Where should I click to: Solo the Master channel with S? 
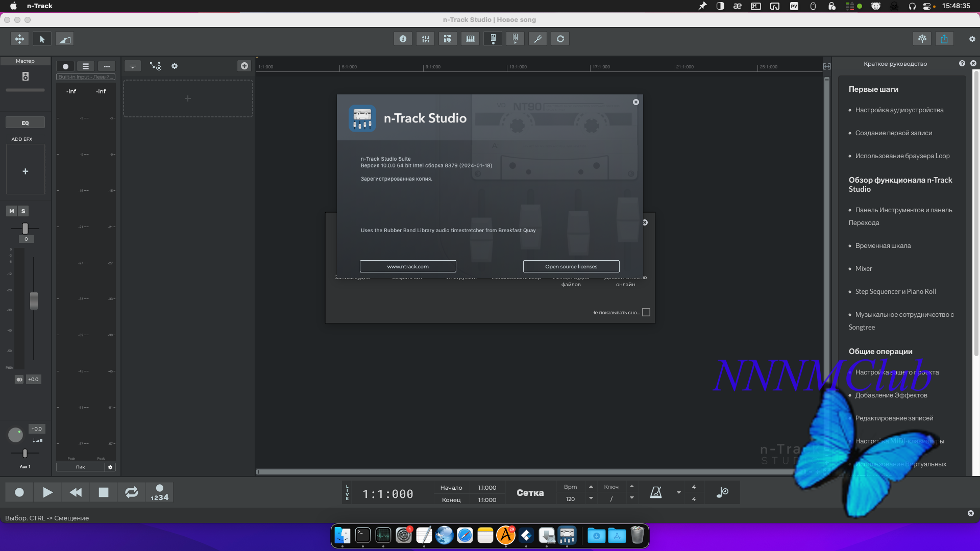coord(23,211)
